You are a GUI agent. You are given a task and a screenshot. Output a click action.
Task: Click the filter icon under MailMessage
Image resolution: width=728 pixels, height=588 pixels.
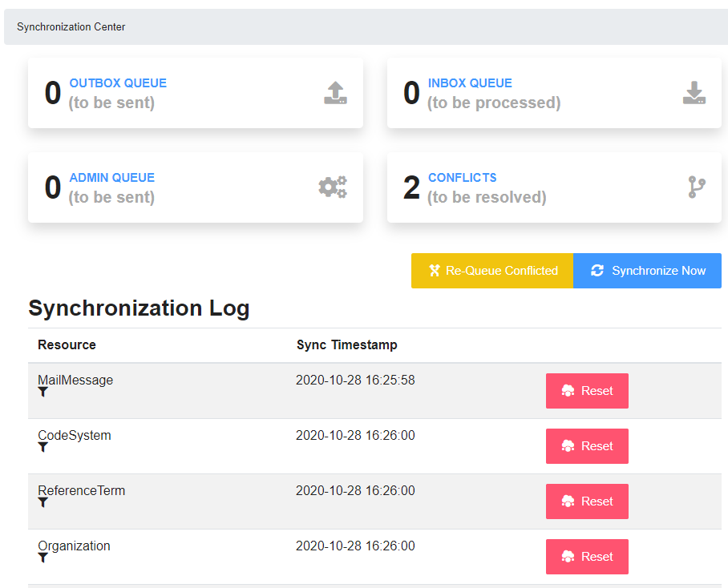(42, 393)
